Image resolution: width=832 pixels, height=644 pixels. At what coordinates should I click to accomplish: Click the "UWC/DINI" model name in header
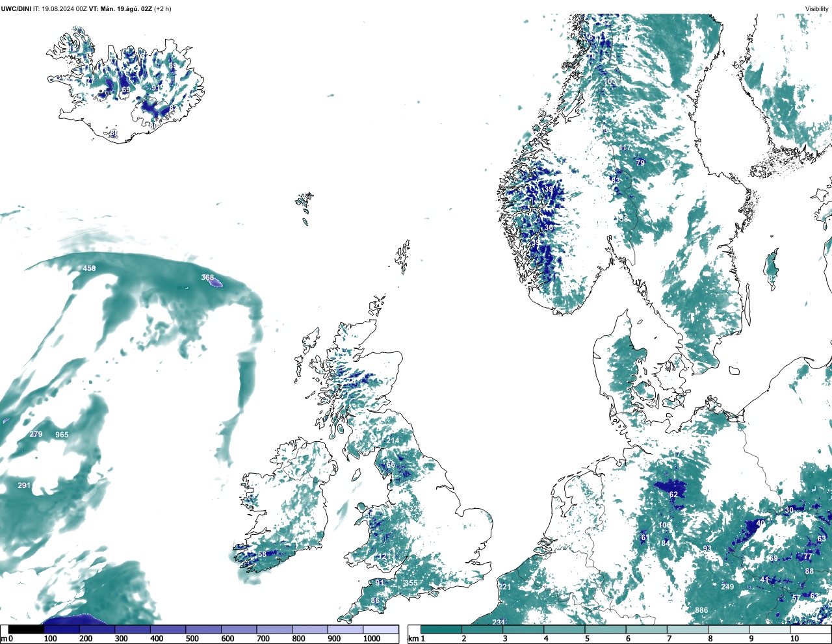coord(16,8)
